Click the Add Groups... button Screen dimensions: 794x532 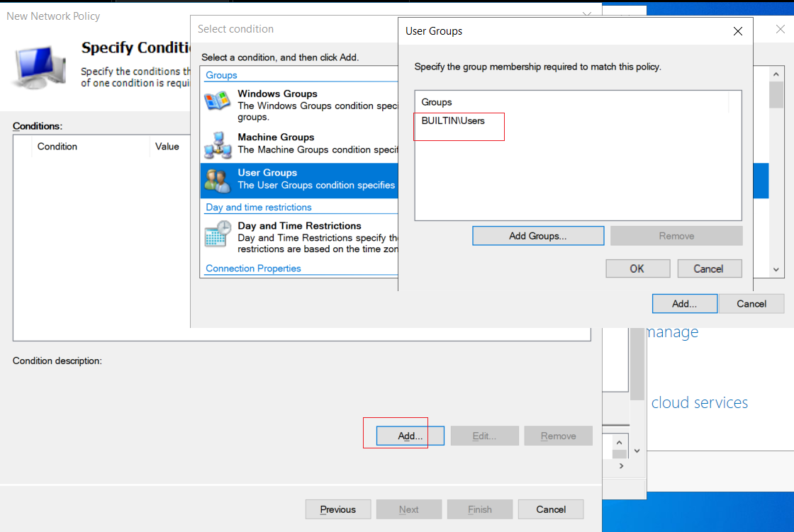click(538, 236)
